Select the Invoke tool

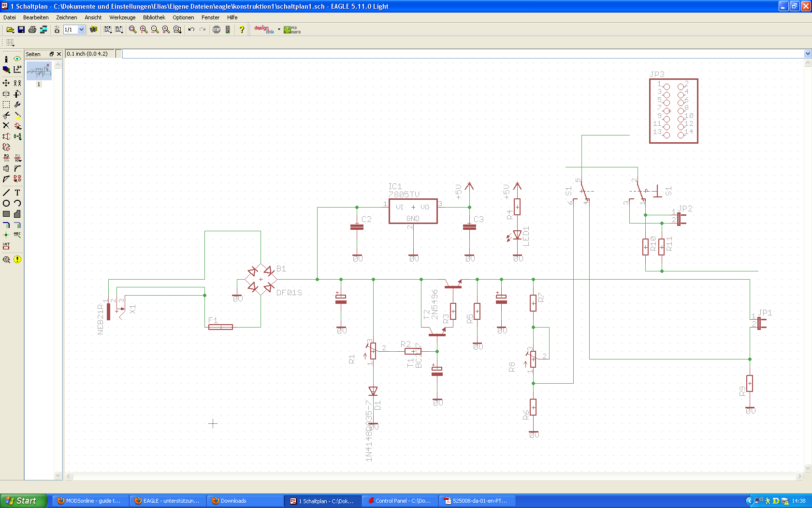[17, 179]
